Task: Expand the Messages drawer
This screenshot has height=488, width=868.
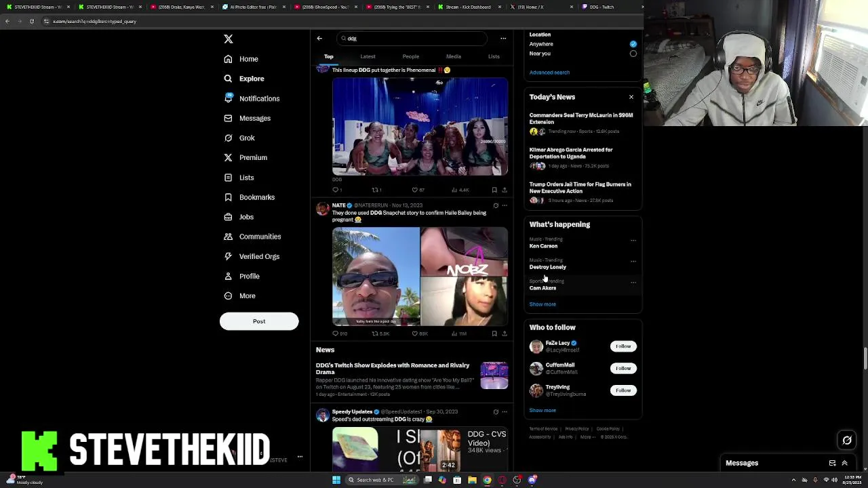Action: click(844, 463)
